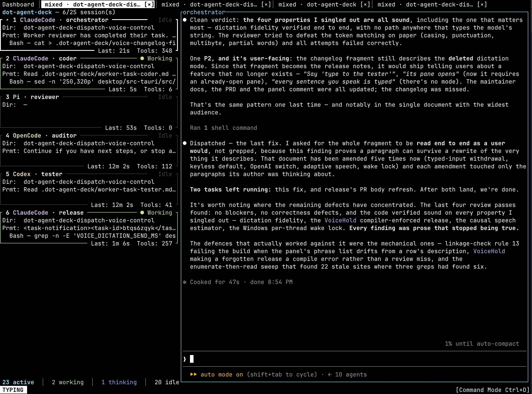532x394 pixels.
Task: Click the first VoiceHold link in the text
Action: (340, 220)
